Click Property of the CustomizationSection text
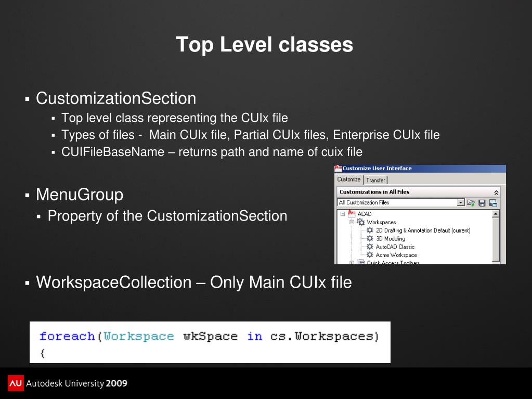This screenshot has height=399, width=532. (x=167, y=216)
